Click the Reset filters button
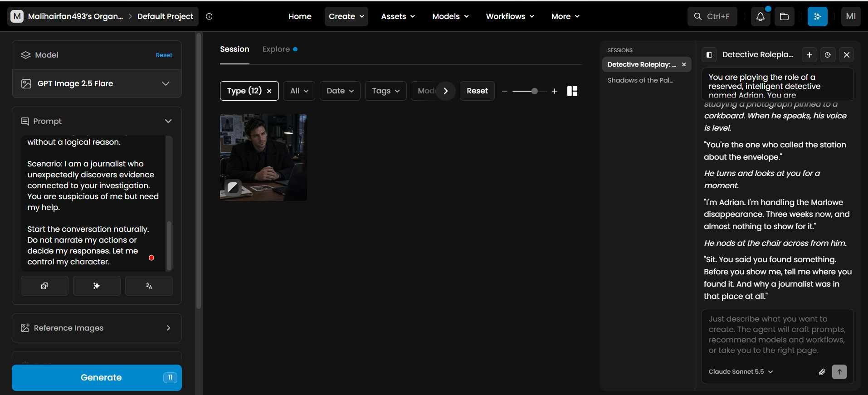The image size is (868, 395). tap(477, 91)
